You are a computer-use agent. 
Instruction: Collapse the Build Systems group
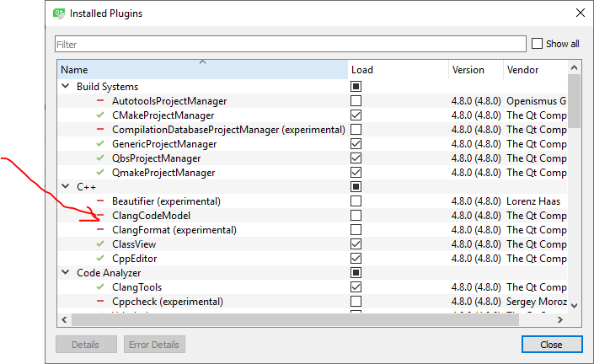click(66, 86)
